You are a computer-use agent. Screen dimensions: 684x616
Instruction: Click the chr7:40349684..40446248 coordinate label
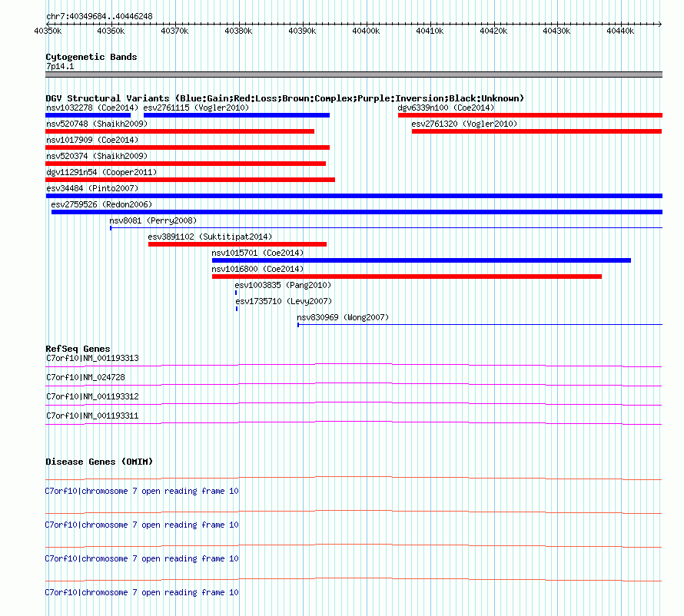click(99, 16)
